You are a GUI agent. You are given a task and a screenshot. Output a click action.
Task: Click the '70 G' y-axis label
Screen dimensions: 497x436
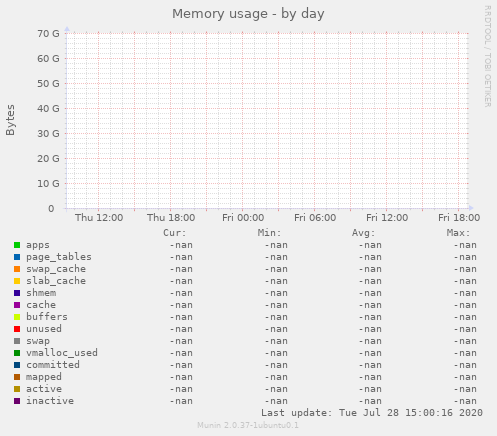[48, 33]
